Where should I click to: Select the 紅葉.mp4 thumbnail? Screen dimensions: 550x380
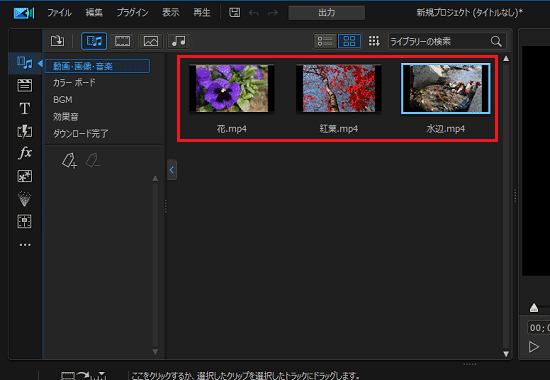point(338,88)
